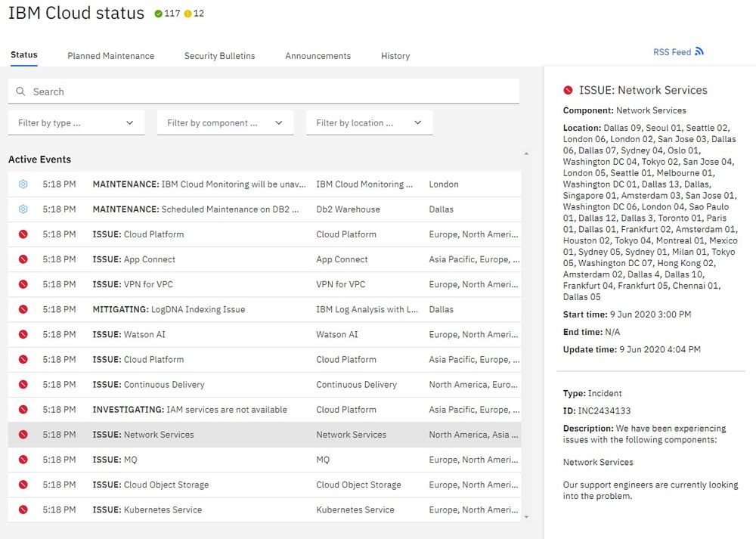Click the red icon beside Watson AI issue
This screenshot has width=756, height=539.
point(23,334)
